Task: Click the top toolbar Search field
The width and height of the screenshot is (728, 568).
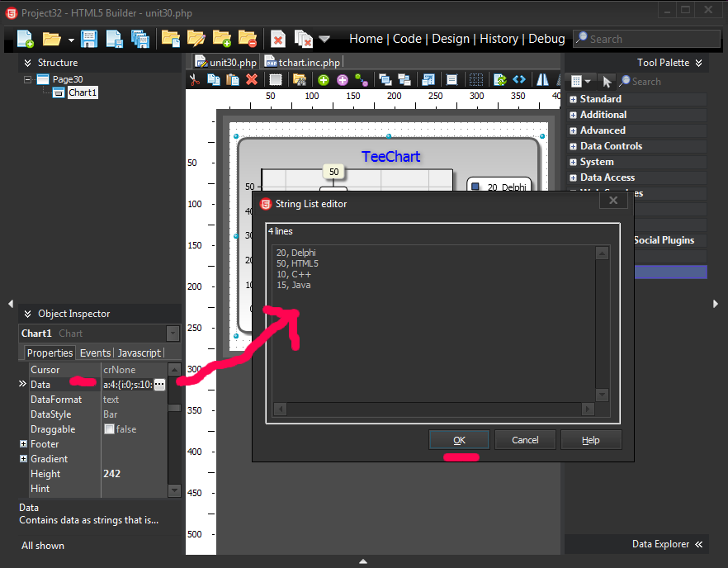Action: (x=647, y=39)
